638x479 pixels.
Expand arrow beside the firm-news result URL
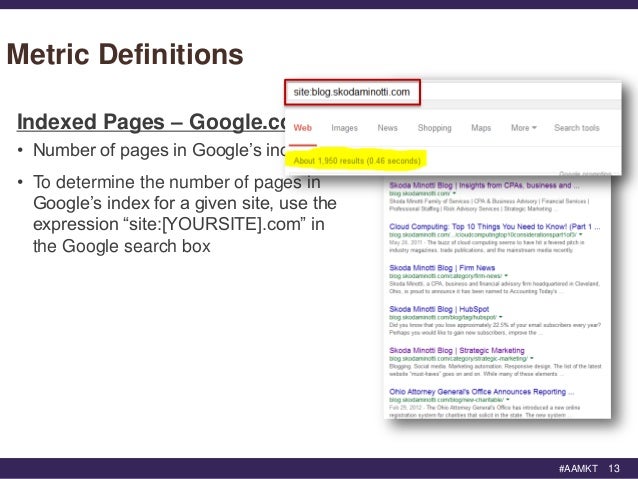(506, 276)
